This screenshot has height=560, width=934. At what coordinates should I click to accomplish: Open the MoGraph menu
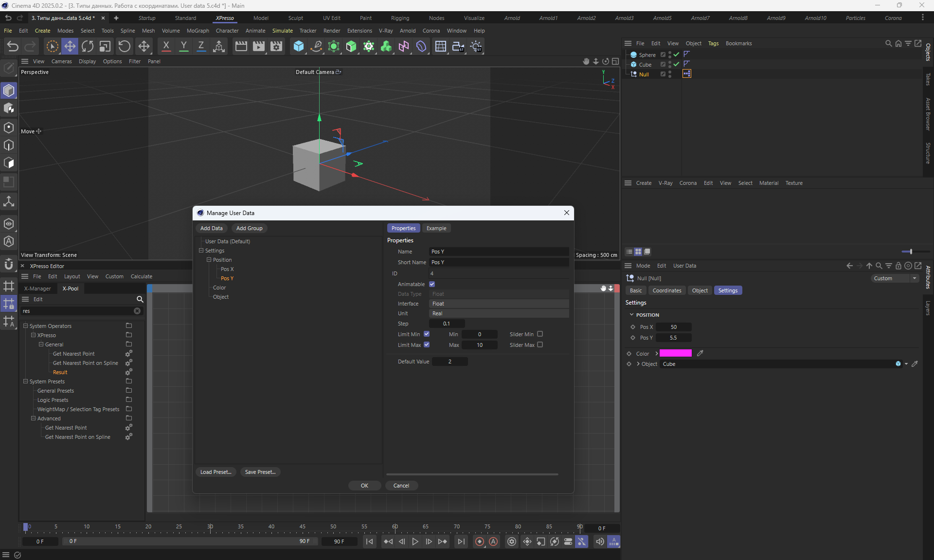[198, 31]
